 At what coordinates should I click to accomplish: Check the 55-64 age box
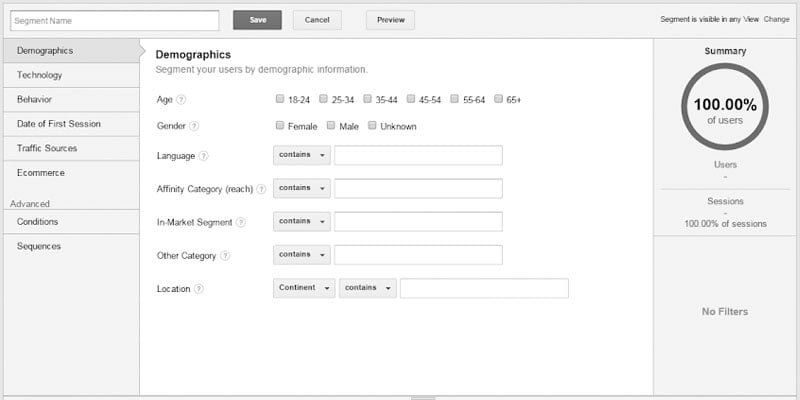[x=455, y=99]
